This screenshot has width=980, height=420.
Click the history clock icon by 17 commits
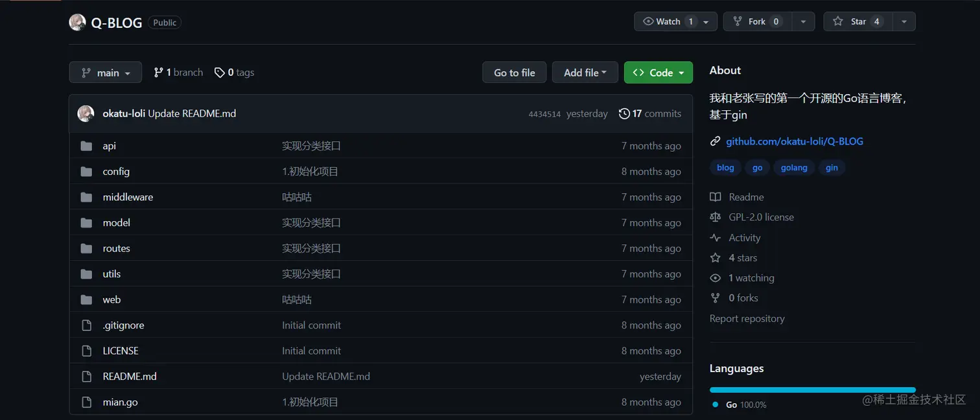tap(624, 113)
